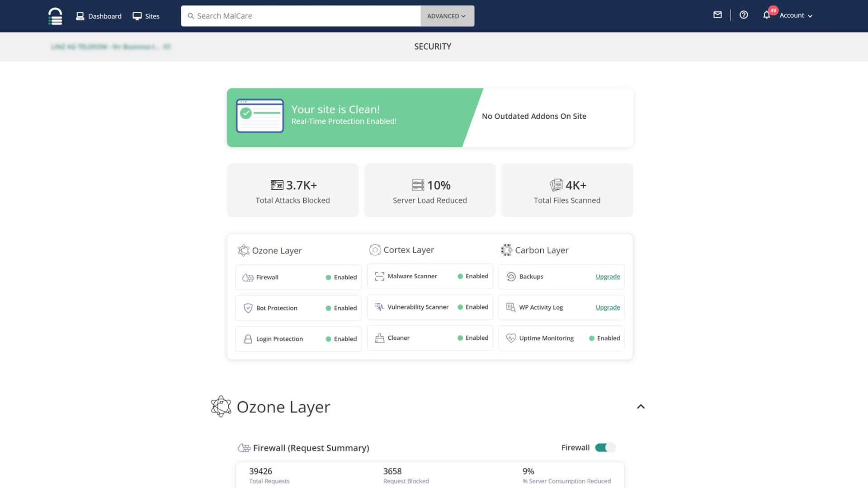Toggle the Firewall switch off
This screenshot has height=488, width=868.
coord(605,447)
